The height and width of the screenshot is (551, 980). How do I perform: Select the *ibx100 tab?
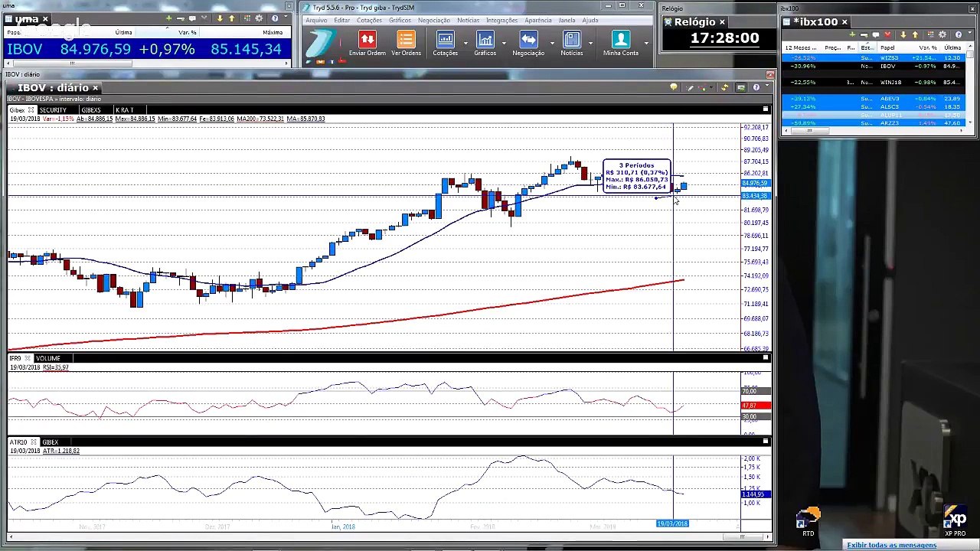817,22
